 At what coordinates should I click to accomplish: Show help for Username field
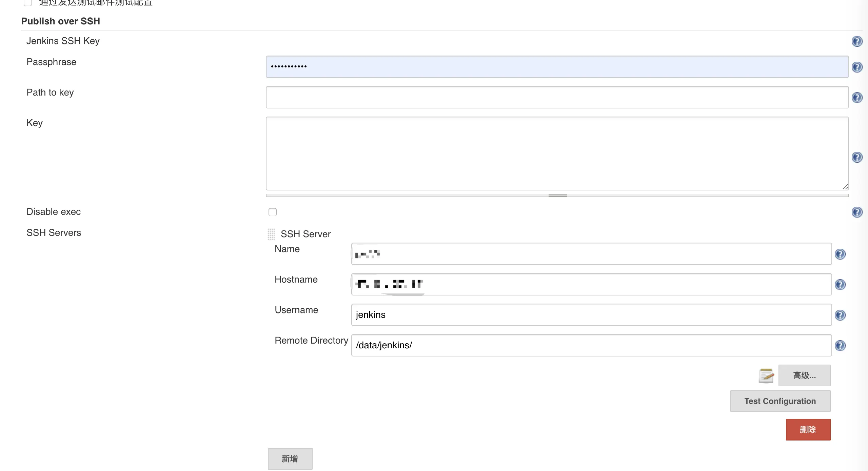[x=840, y=315]
